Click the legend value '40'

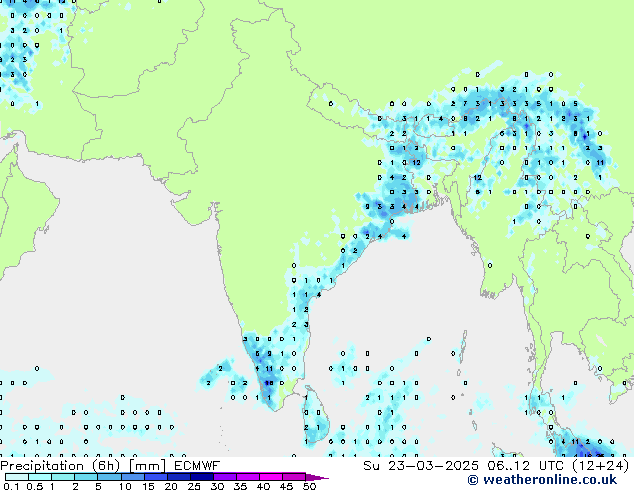click(x=263, y=486)
